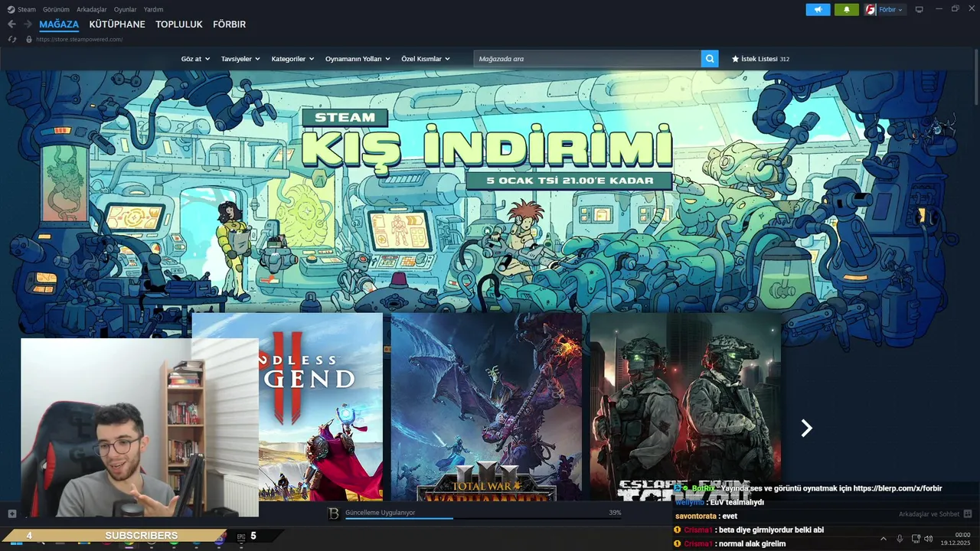The image size is (980, 551).
Task: Open the Escape from Tarkov card
Action: (x=685, y=406)
